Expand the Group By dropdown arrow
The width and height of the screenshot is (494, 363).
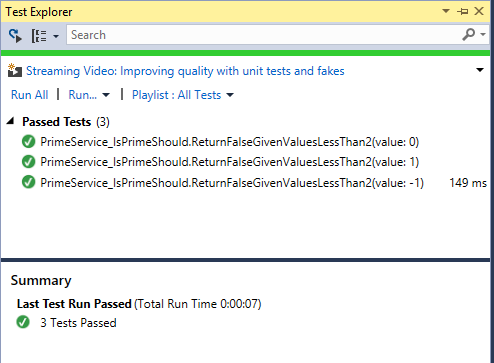56,36
